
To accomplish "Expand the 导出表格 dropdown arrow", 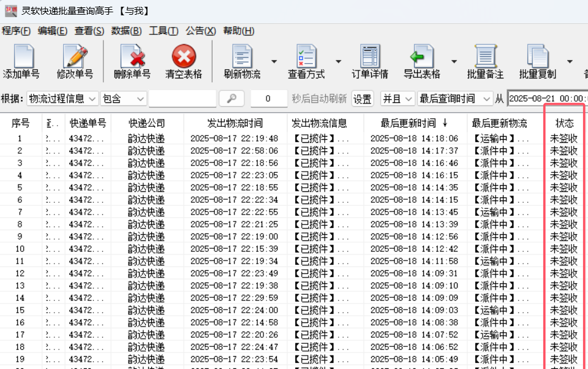I will 454,61.
